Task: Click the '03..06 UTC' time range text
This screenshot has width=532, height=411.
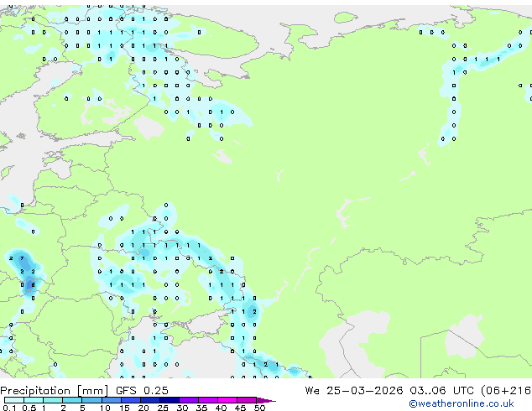Action: (x=441, y=391)
